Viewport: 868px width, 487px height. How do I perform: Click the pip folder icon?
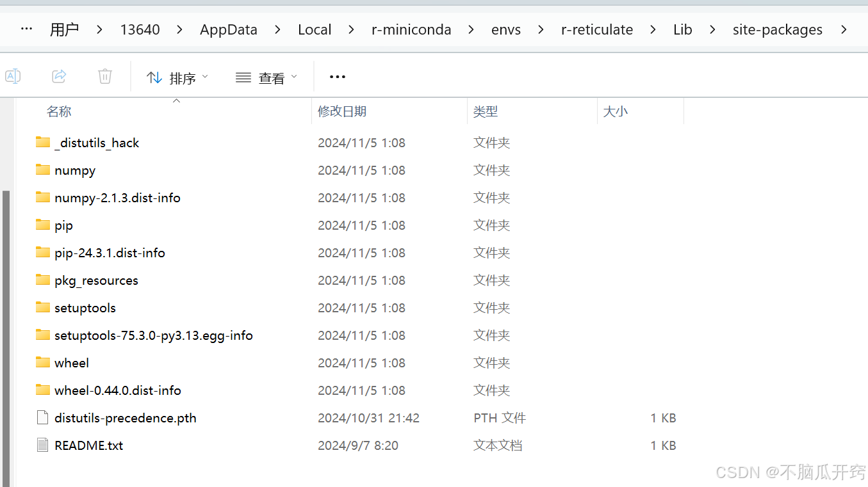click(43, 225)
